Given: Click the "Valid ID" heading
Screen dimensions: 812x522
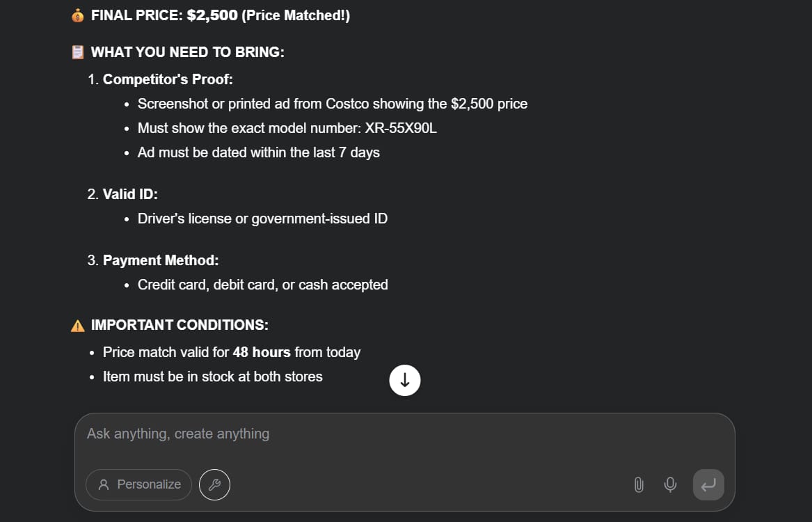Looking at the screenshot, I should point(130,194).
